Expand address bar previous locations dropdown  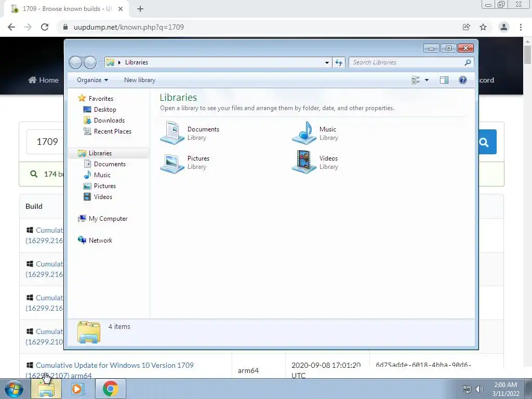327,62
